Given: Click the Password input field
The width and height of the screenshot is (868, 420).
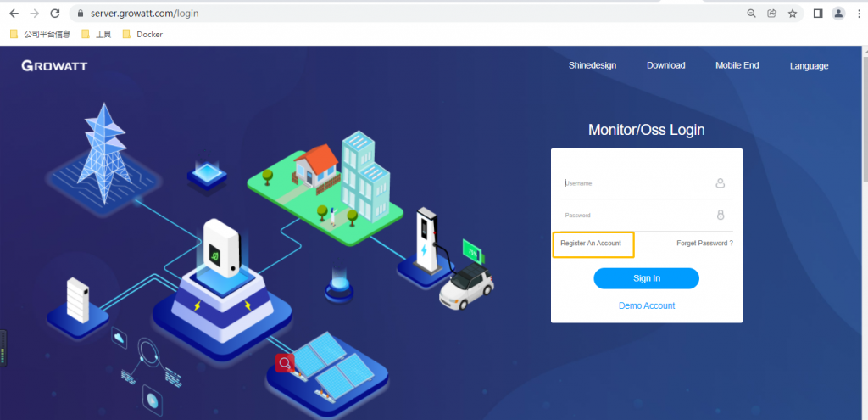Looking at the screenshot, I should 647,215.
